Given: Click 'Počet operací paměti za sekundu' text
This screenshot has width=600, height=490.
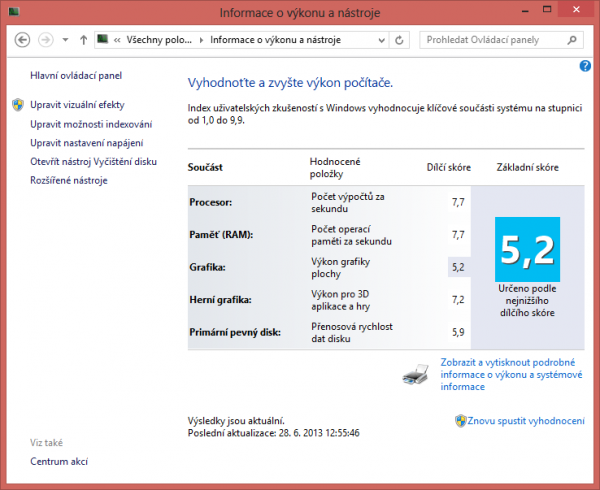Looking at the screenshot, I should point(351,235).
